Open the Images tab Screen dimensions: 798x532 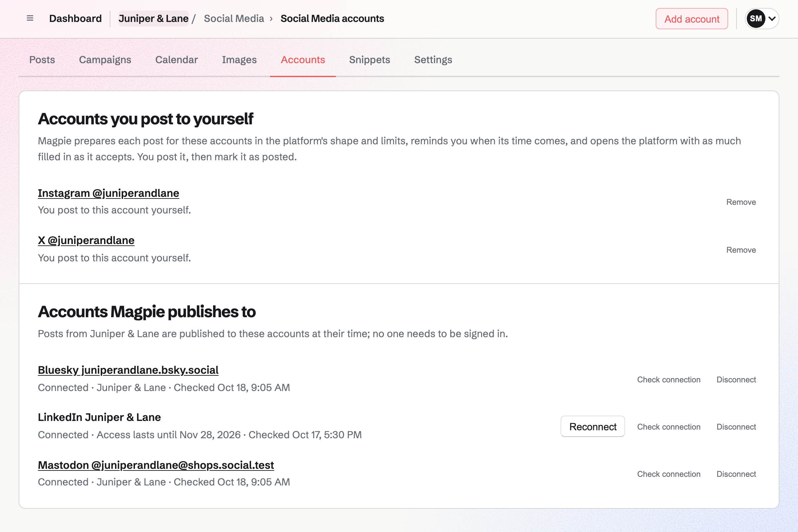[x=239, y=60]
